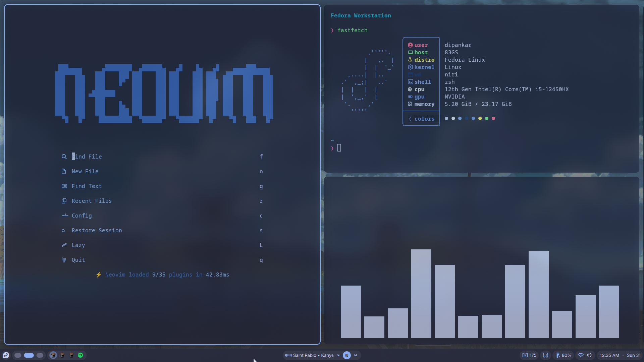This screenshot has height=362, width=644.
Task: Click the 'Fedora Workstation' terminal title
Action: tap(361, 15)
